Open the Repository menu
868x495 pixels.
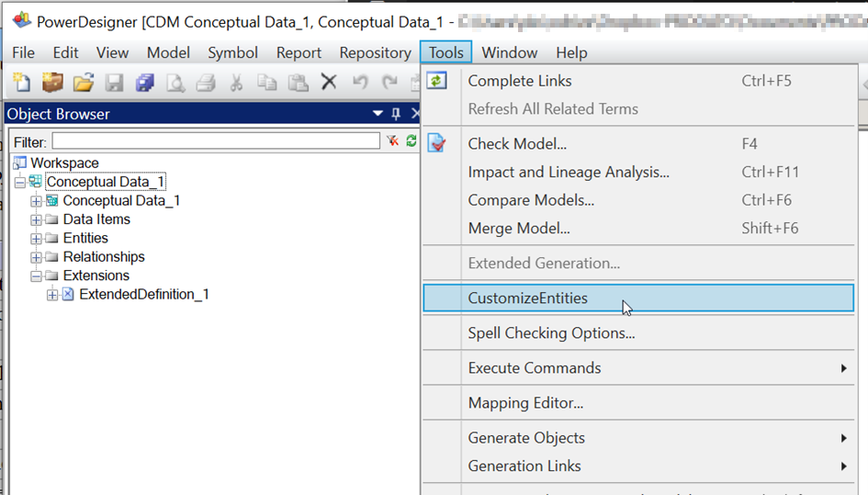pos(375,53)
